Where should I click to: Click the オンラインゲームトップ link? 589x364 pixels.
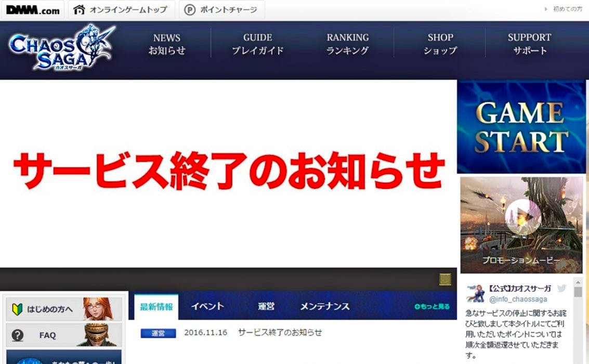click(128, 10)
